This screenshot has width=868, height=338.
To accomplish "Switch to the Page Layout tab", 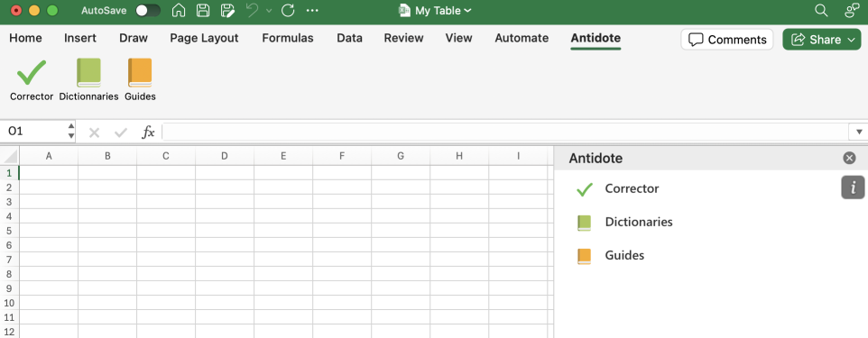I will click(x=204, y=38).
